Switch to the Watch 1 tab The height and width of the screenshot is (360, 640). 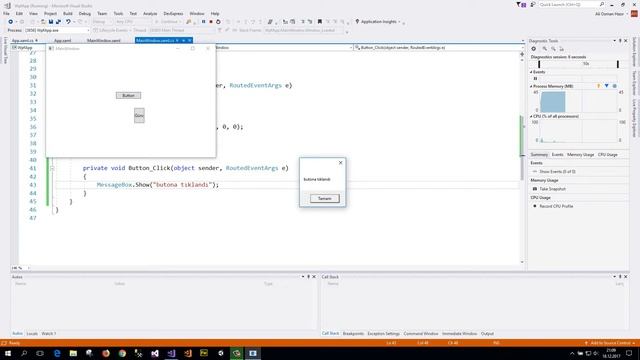tap(49, 333)
